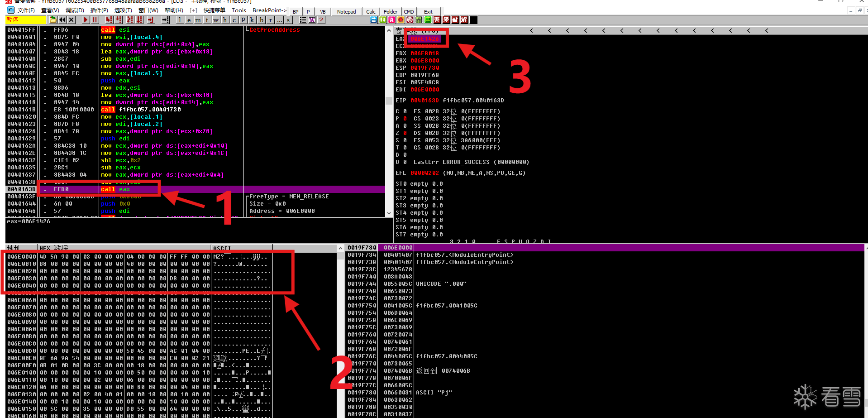
Task: Click the Open file folder icon
Action: [x=53, y=20]
